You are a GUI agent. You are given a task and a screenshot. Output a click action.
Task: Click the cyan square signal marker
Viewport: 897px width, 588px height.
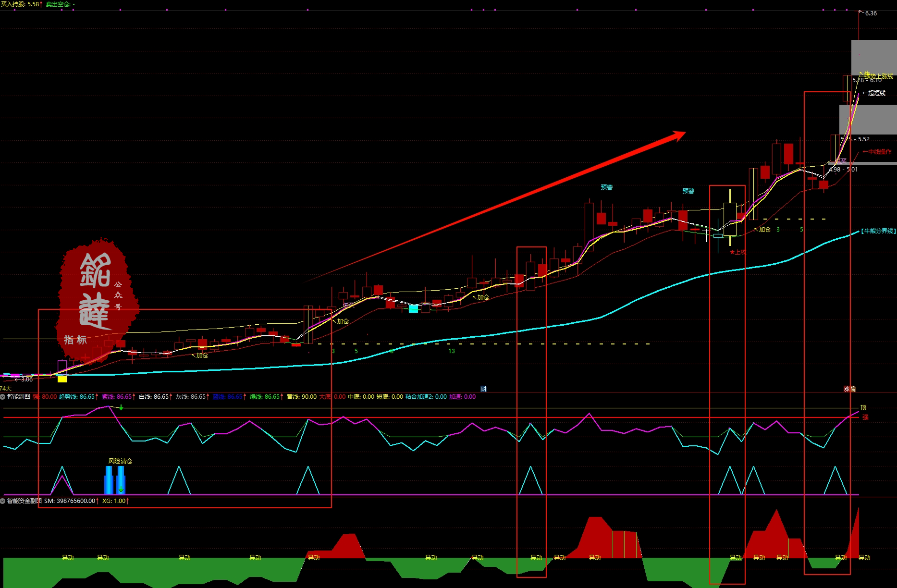coord(413,308)
